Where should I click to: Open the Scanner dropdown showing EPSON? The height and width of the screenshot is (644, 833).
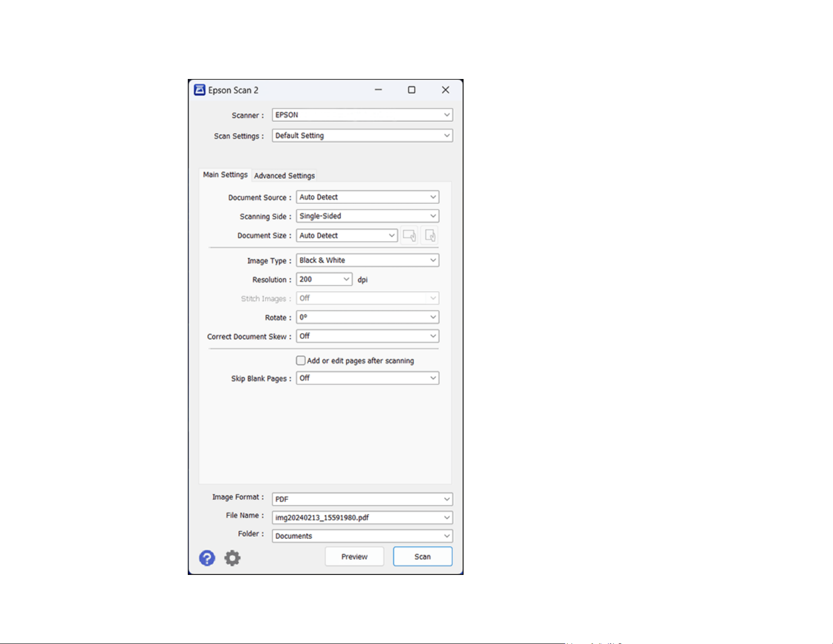362,115
